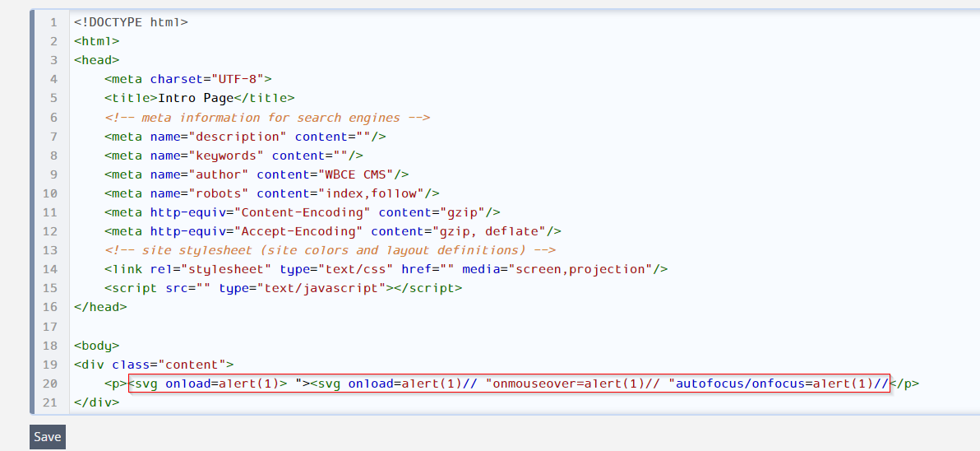Image resolution: width=980 pixels, height=451 pixels.
Task: Click the Save button
Action: (48, 437)
